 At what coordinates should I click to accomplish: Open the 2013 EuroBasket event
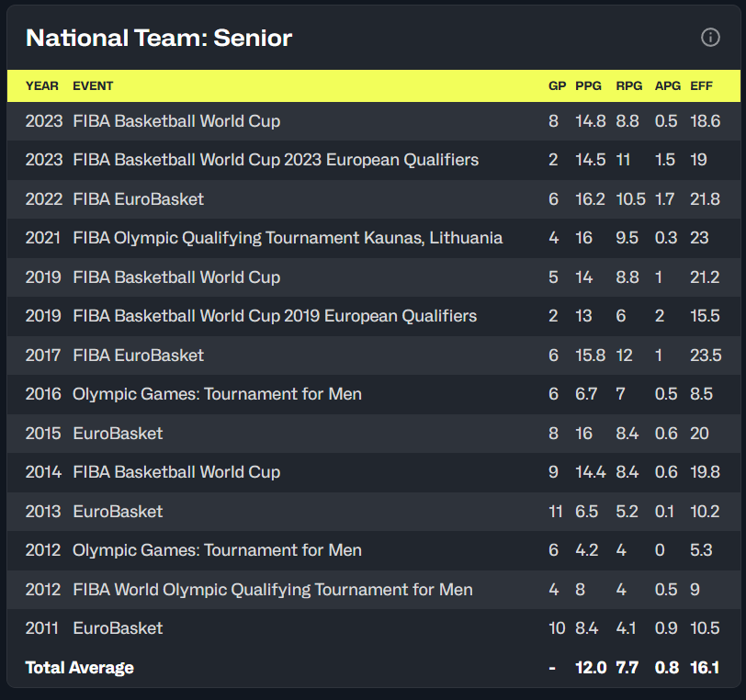tap(118, 512)
